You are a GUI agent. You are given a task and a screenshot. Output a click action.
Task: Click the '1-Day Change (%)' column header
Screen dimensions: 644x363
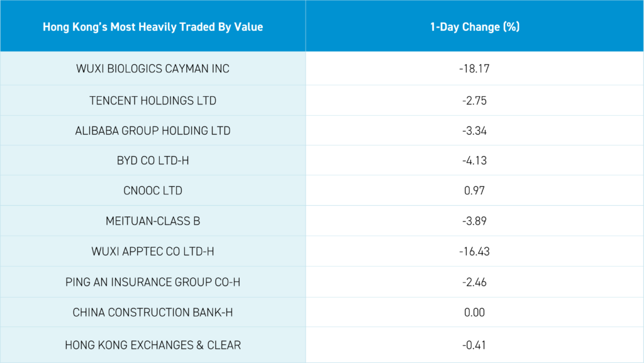tap(474, 27)
